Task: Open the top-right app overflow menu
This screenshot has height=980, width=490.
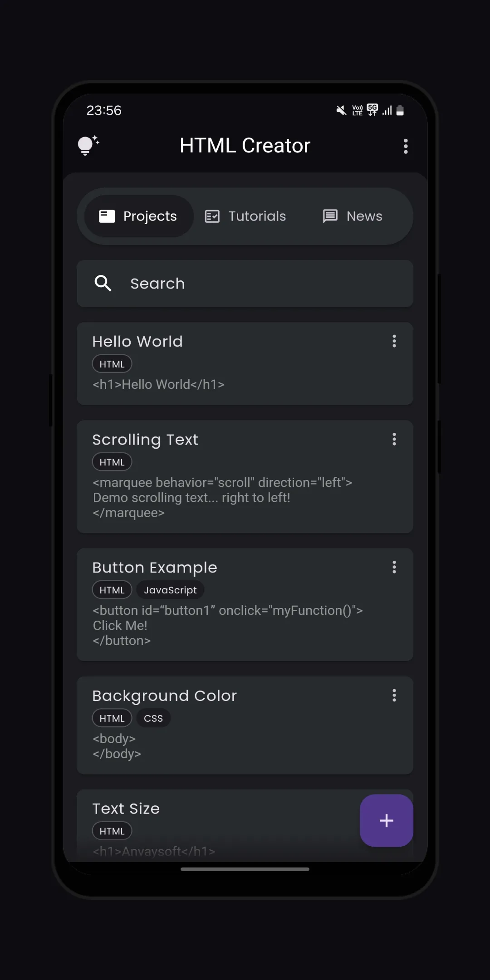Action: point(406,146)
